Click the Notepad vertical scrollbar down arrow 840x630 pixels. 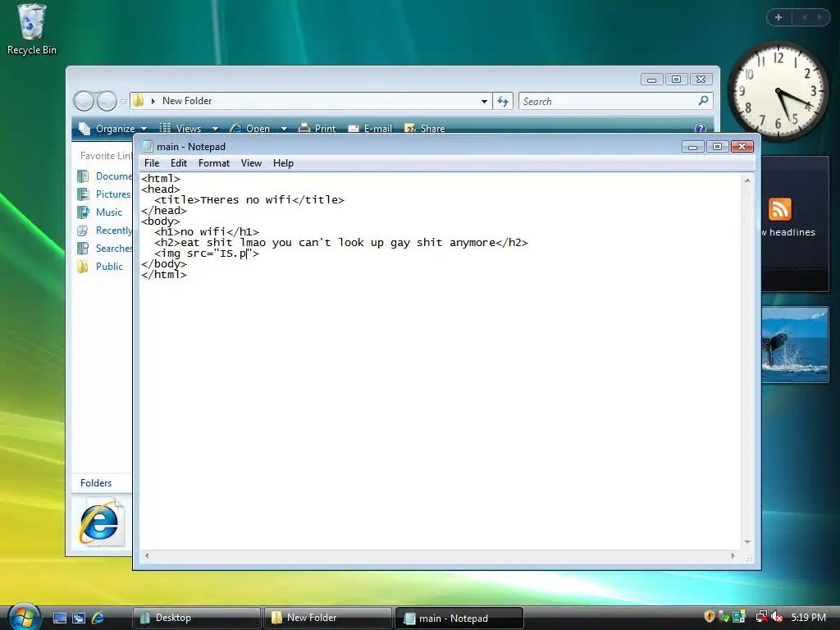(x=747, y=542)
